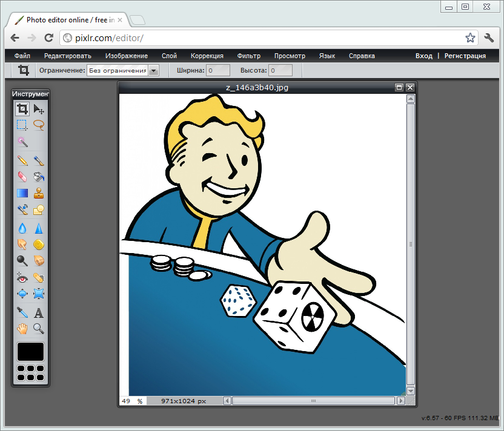This screenshot has height=431, width=504.
Task: Select the Sharpen triangle tool
Action: tap(39, 228)
